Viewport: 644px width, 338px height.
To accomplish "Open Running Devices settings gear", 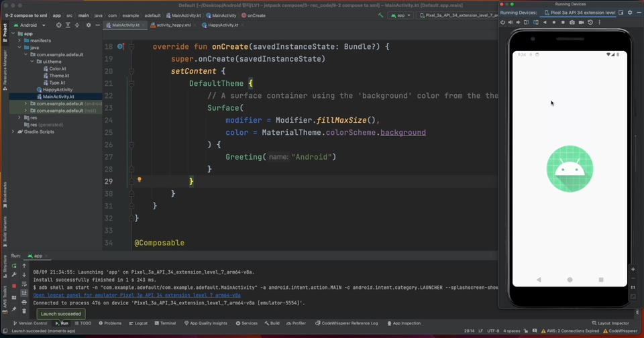I will coord(630,13).
